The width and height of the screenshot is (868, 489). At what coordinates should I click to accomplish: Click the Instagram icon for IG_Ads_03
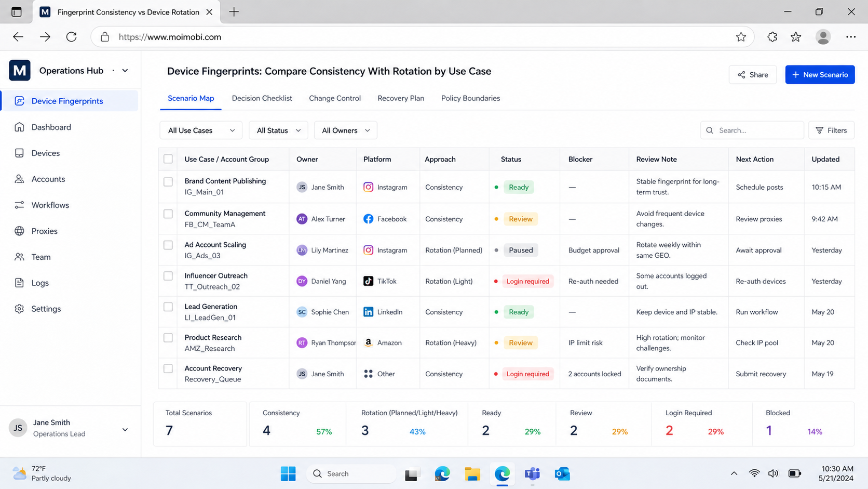click(368, 250)
